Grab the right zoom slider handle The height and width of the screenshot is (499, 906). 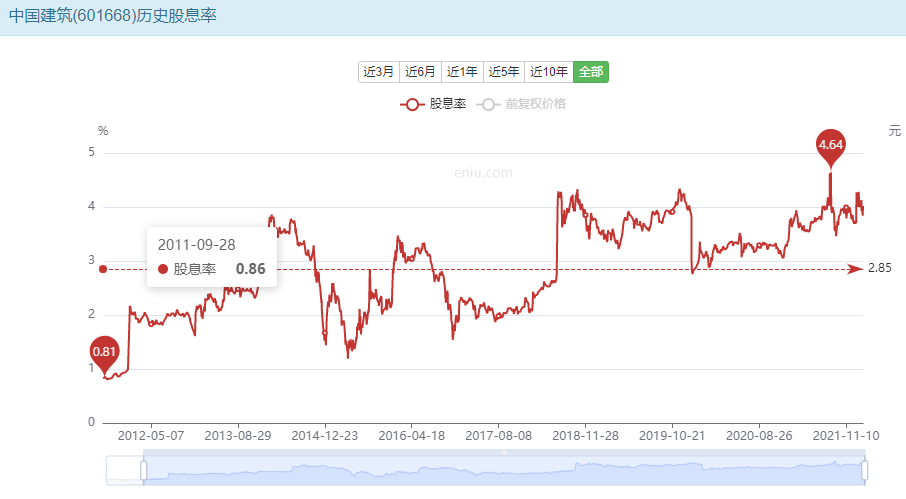[x=864, y=470]
